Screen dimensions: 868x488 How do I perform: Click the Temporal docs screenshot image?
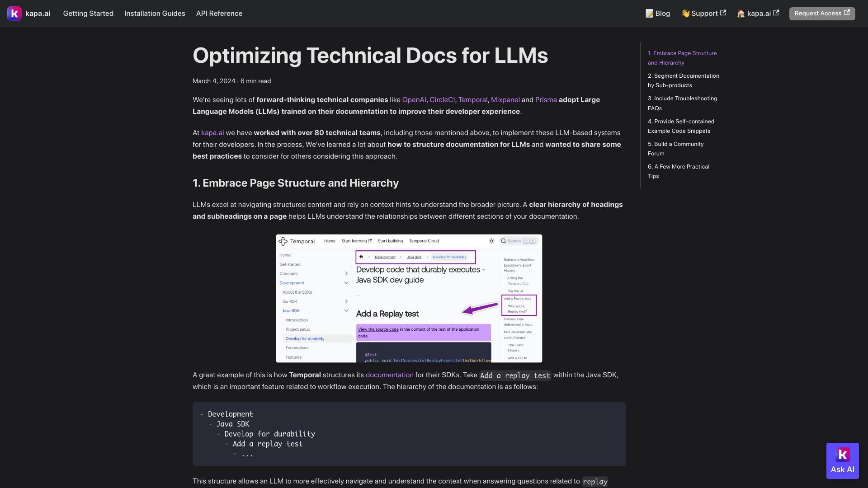tap(409, 298)
